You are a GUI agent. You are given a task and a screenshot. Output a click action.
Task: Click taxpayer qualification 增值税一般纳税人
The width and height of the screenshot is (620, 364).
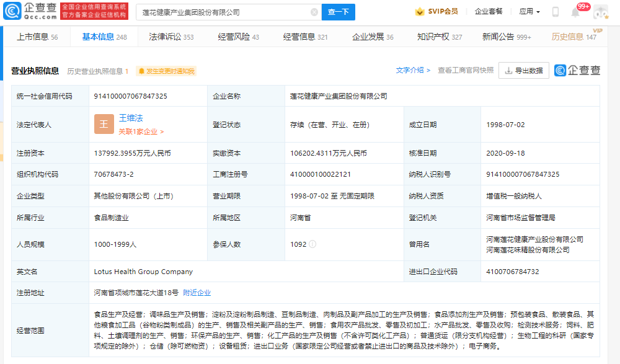click(x=514, y=196)
